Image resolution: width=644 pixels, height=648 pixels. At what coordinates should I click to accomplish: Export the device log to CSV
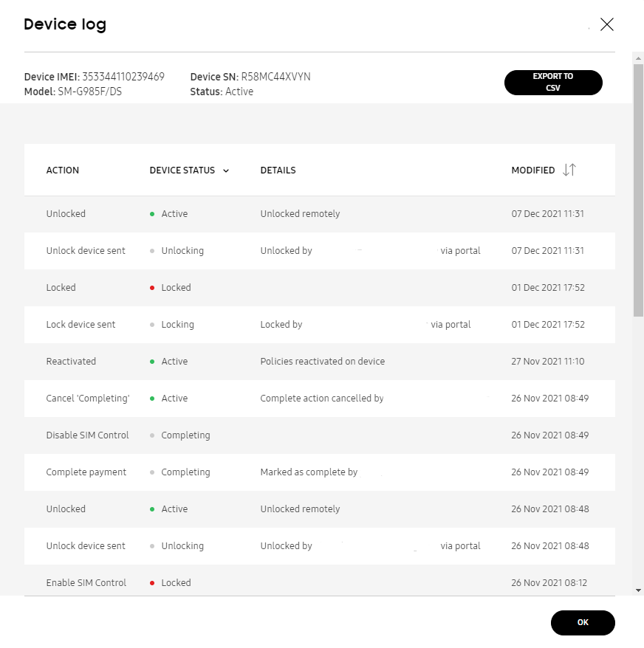[x=553, y=82]
